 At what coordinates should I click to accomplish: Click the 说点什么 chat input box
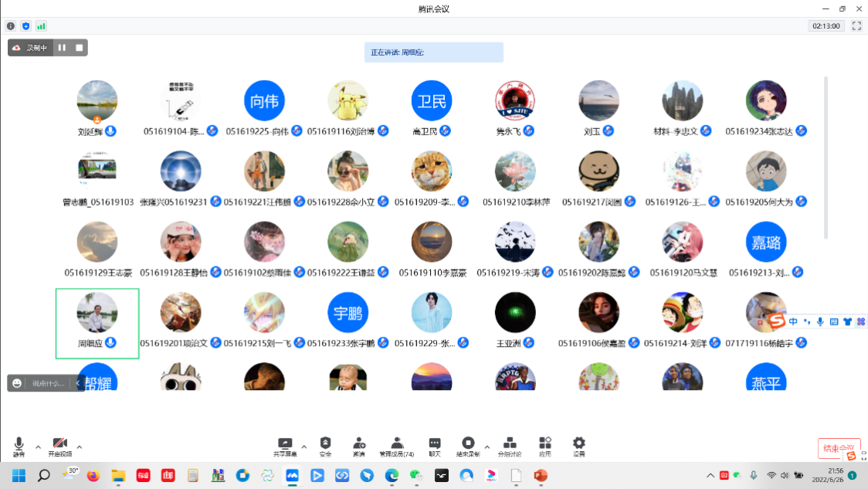point(48,383)
